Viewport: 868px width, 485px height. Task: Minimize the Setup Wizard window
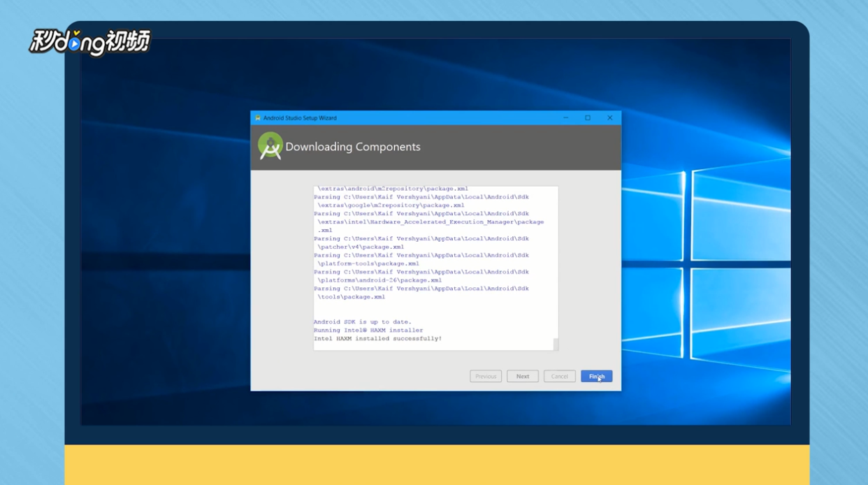click(566, 118)
